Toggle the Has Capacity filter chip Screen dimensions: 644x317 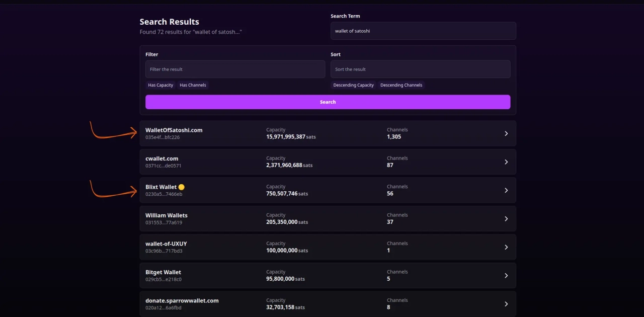coord(160,85)
